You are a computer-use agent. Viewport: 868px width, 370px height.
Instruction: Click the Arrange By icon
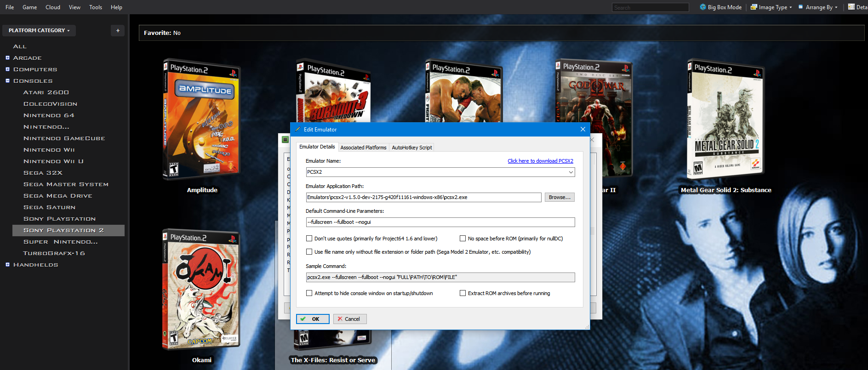click(801, 7)
